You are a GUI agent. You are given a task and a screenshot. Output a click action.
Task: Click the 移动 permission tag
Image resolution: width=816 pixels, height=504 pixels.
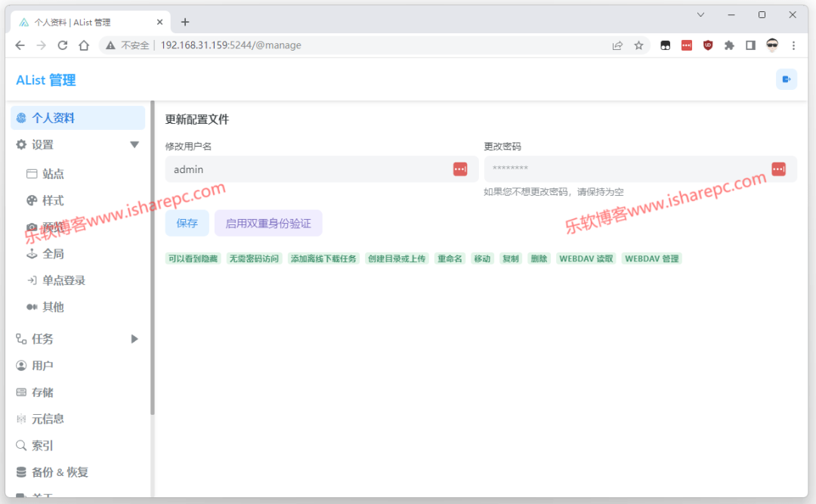coord(482,258)
